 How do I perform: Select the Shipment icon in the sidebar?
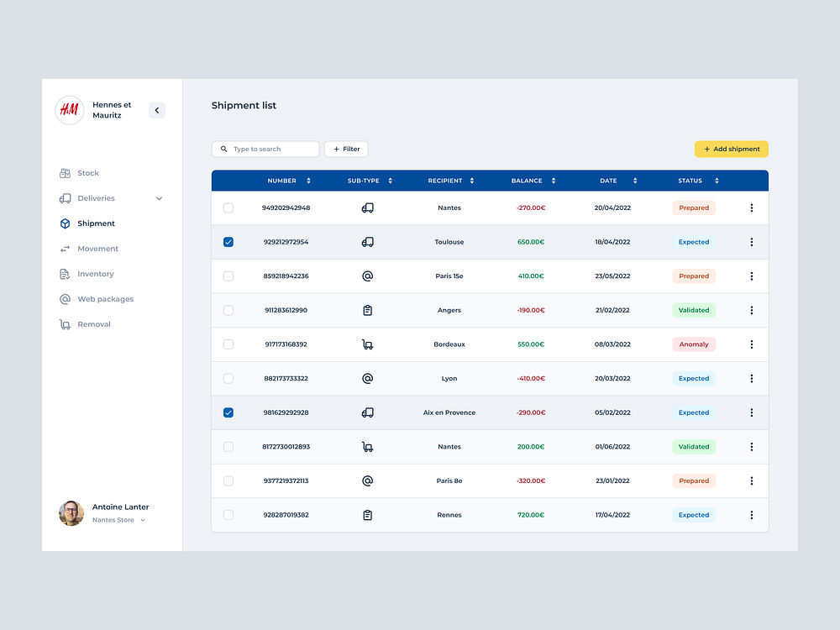[66, 223]
